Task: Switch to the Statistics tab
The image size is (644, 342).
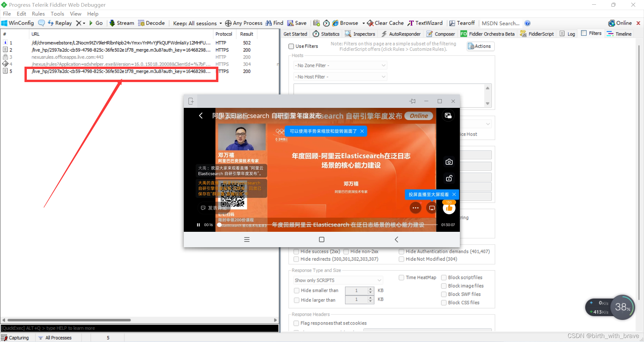Action: (326, 34)
